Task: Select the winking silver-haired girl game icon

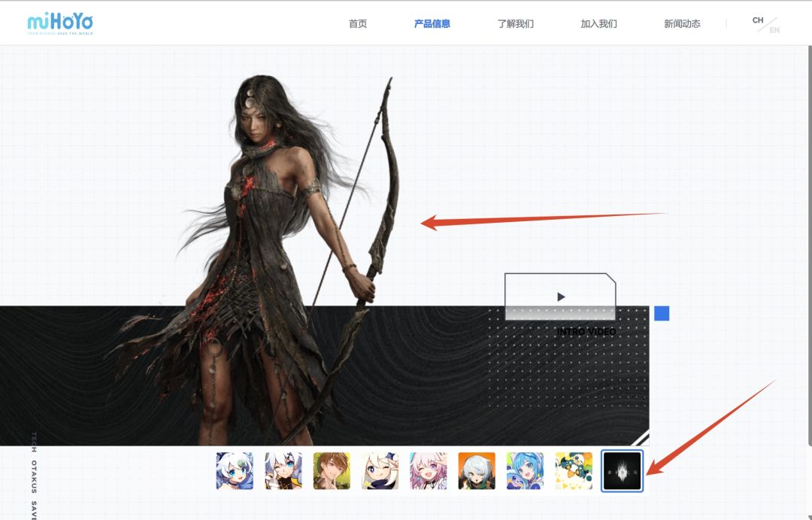Action: tap(283, 471)
